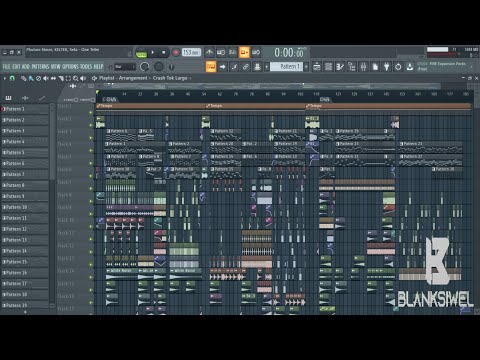Open the ADD menu
Image resolution: width=480 pixels, height=360 pixels.
(26, 67)
